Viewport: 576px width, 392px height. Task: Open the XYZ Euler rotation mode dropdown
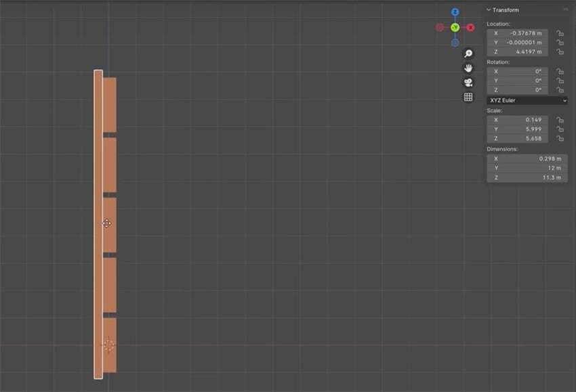click(527, 100)
